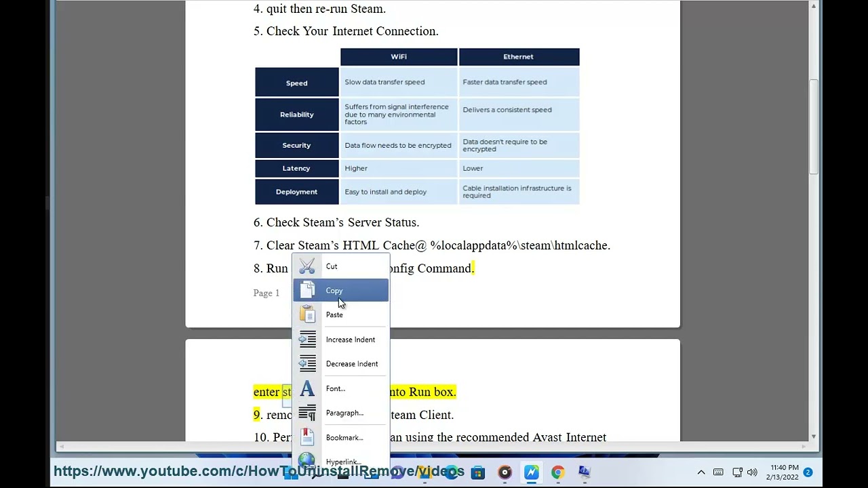Screen dimensions: 868x488
Task: Choose Bookmark... in the context menu
Action: tap(340, 437)
